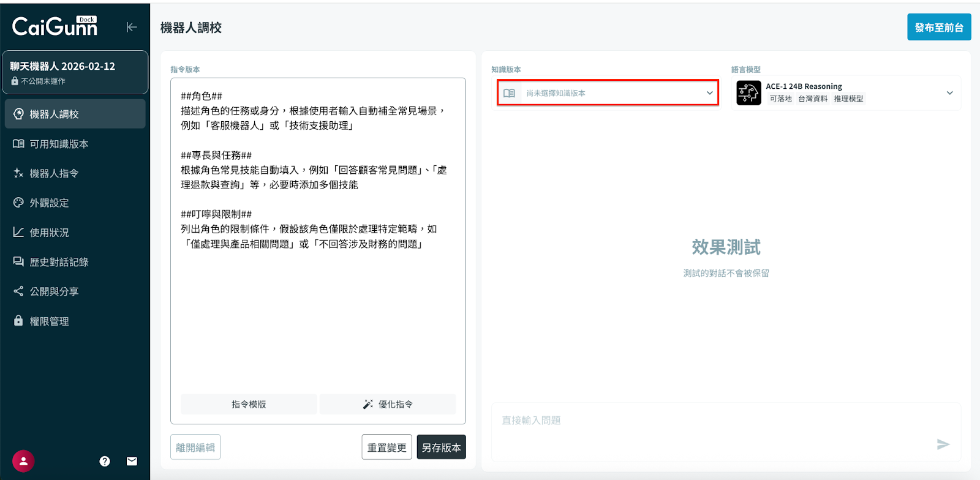This screenshot has height=480, width=980.
Task: Go to 機器人指令 menu item
Action: [x=54, y=173]
